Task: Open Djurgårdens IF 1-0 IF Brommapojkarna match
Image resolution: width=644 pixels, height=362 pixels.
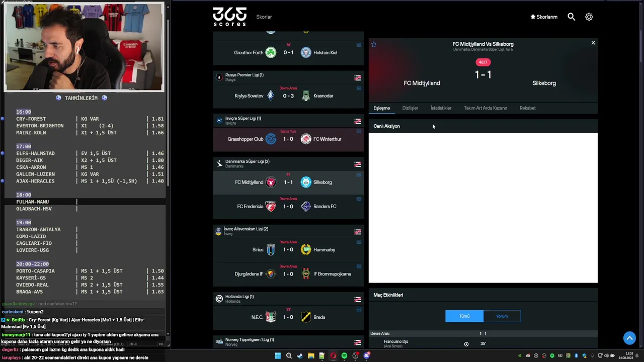Action: (288, 274)
